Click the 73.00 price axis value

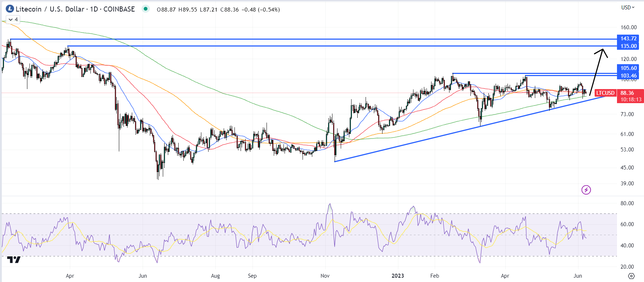pyautogui.click(x=627, y=114)
